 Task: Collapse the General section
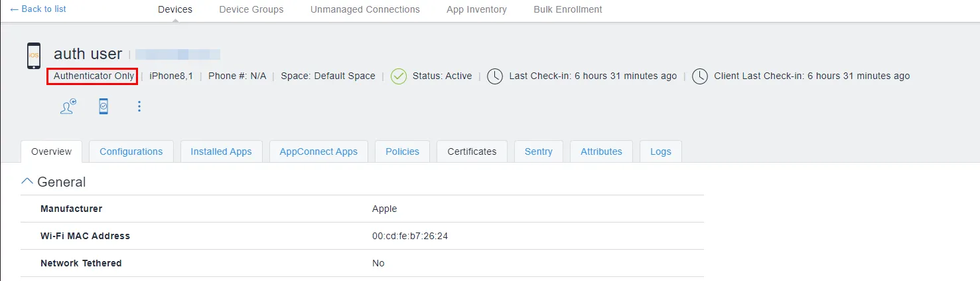pyautogui.click(x=27, y=181)
